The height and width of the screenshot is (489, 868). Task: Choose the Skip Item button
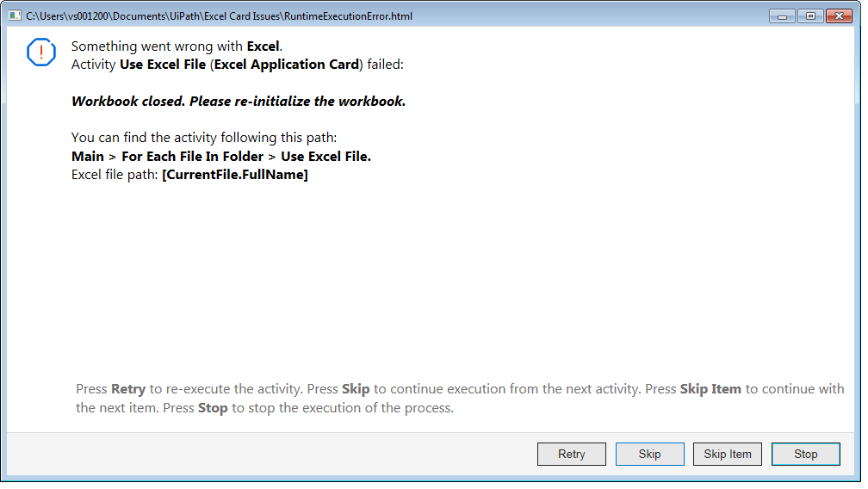(727, 454)
